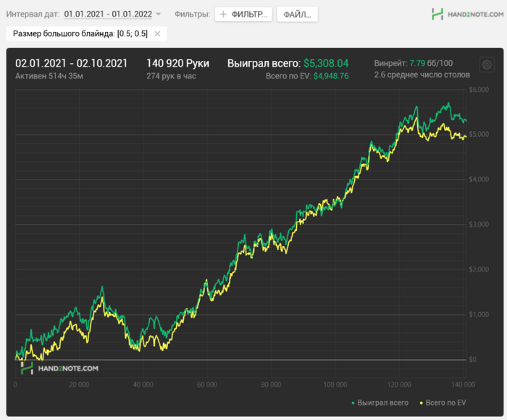Click the Активен 514ч 35м text
The image size is (507, 420).
(x=49, y=76)
